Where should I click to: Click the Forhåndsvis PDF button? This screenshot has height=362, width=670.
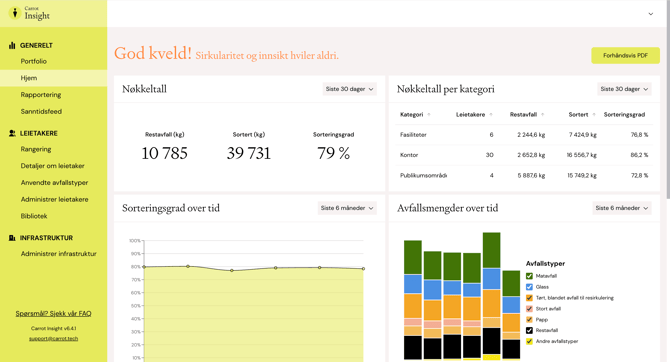[x=625, y=56]
